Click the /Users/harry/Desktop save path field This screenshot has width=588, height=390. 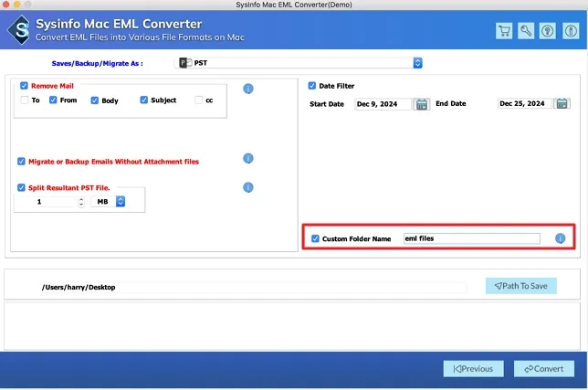[x=253, y=288]
